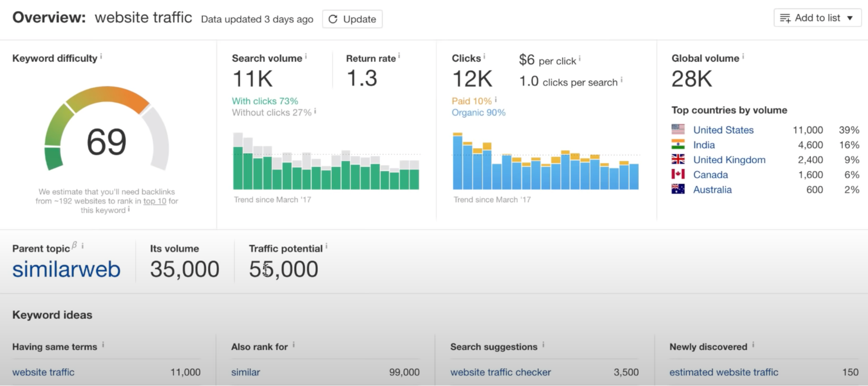This screenshot has width=868, height=386.
Task: Open the United States country link
Action: point(723,130)
